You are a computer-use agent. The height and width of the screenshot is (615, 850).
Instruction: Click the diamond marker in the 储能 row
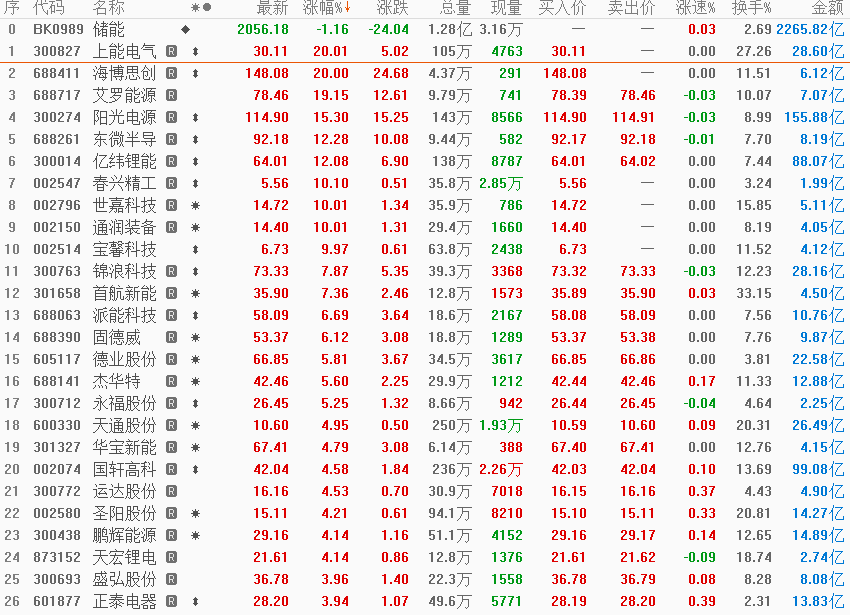pos(185,29)
